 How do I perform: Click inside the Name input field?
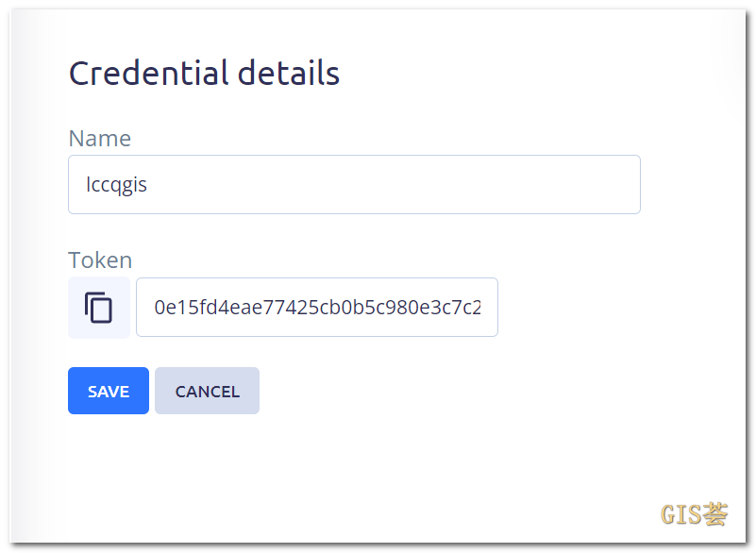pyautogui.click(x=354, y=184)
